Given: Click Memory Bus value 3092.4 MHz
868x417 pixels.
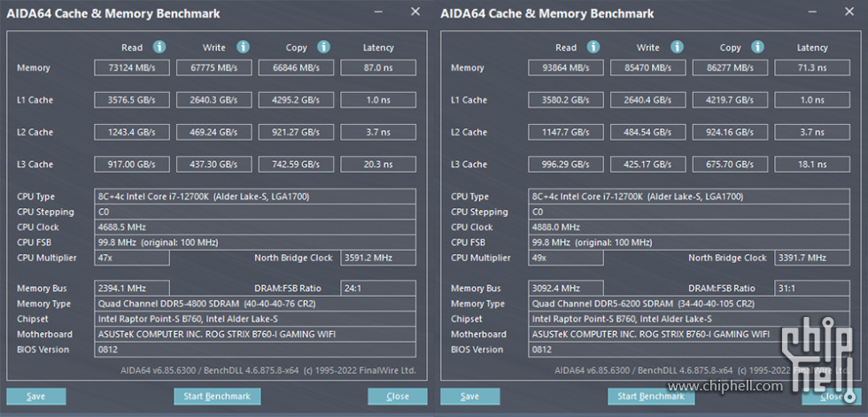Looking at the screenshot, I should pyautogui.click(x=566, y=288).
